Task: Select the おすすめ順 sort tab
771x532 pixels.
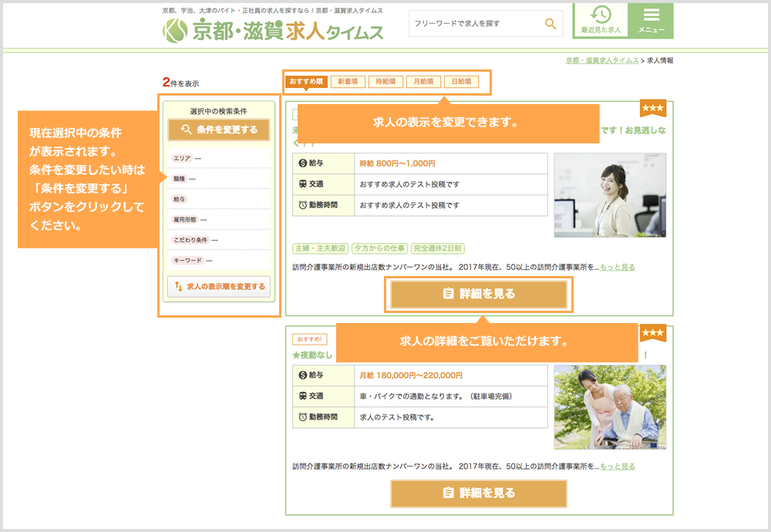Action: point(306,82)
